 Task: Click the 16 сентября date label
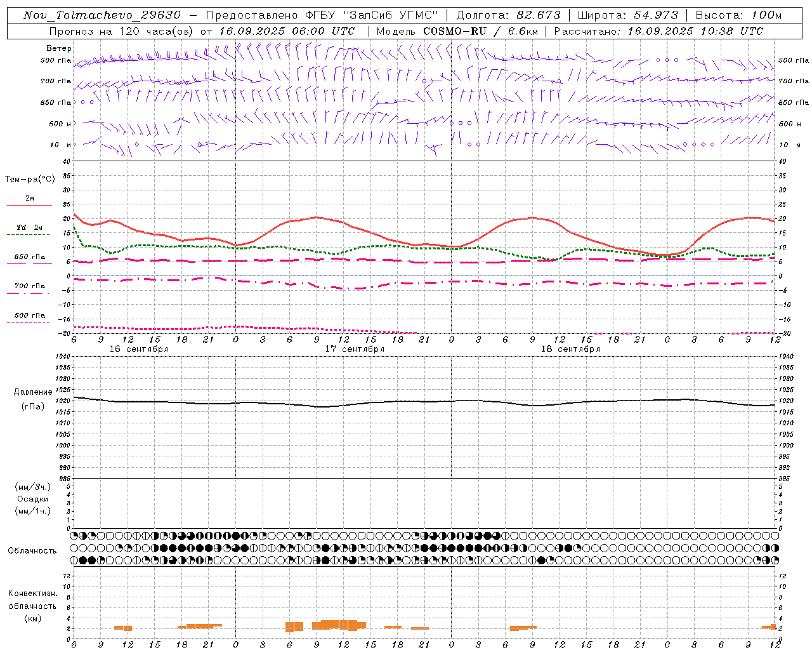139,349
